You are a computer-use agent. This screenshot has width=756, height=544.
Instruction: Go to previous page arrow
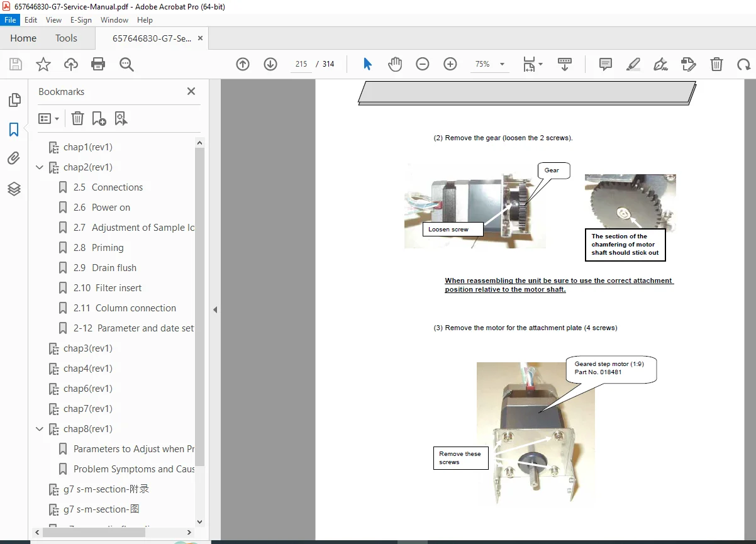click(243, 64)
